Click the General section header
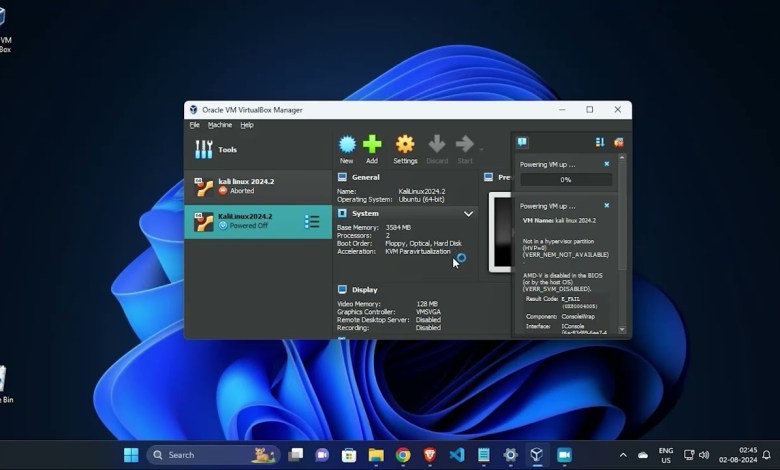This screenshot has height=470, width=780. point(366,177)
